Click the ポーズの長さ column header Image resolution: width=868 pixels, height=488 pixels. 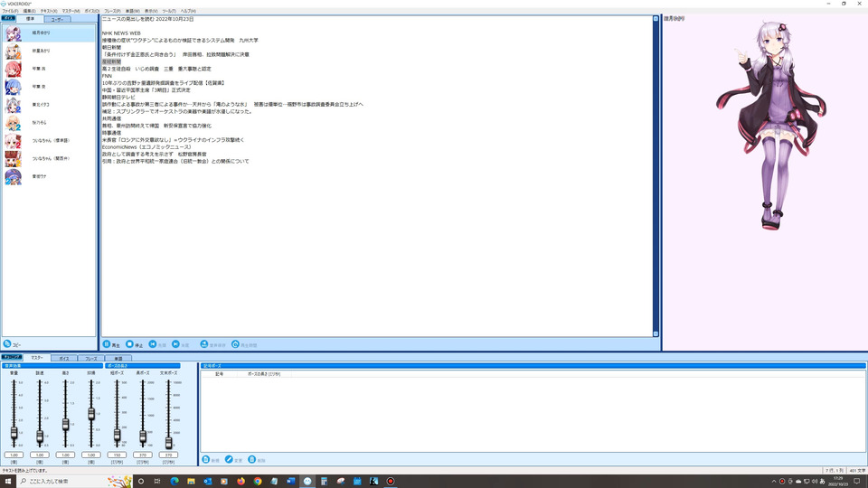264,374
